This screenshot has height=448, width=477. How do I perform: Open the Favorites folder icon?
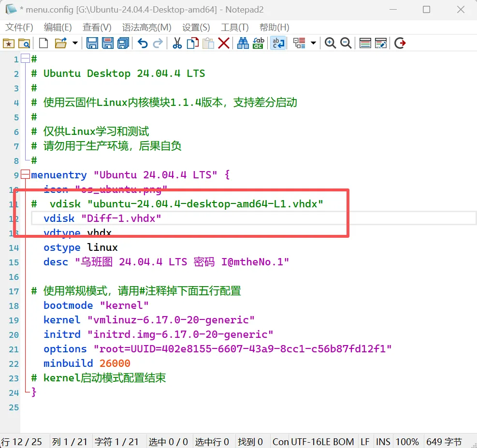pyautogui.click(x=9, y=43)
